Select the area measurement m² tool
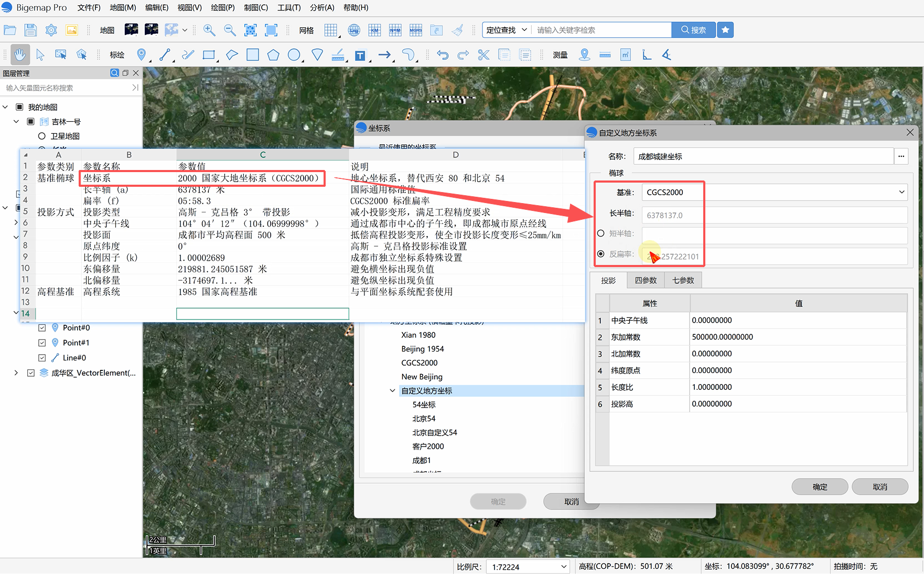This screenshot has height=574, width=924. tap(626, 55)
